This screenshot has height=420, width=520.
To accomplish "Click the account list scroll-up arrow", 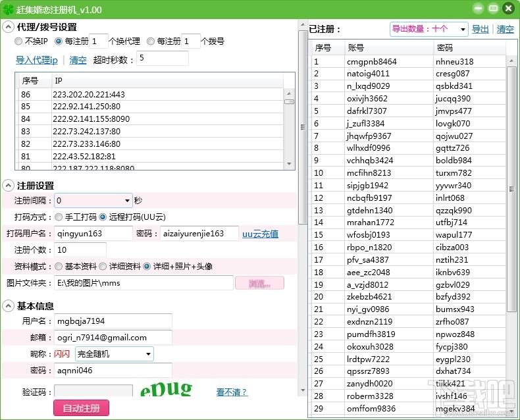I will 511,61.
